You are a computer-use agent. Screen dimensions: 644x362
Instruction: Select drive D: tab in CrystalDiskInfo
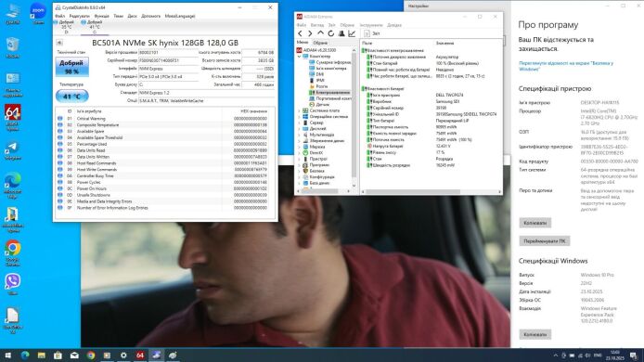pos(66,27)
